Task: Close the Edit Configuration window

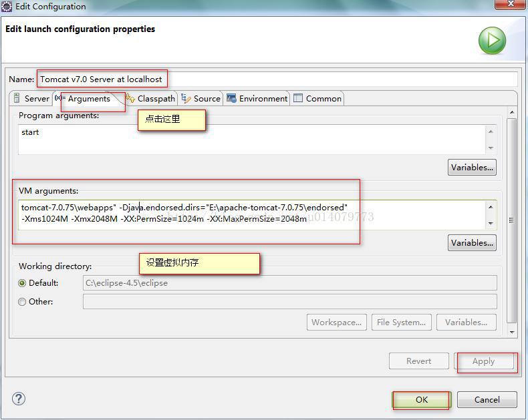Action: (510, 4)
